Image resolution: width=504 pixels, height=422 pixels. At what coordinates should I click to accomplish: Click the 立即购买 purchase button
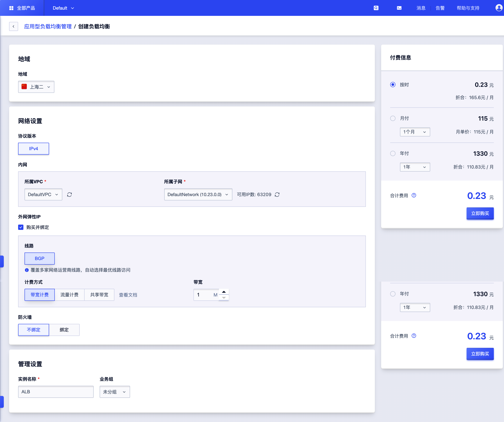480,213
